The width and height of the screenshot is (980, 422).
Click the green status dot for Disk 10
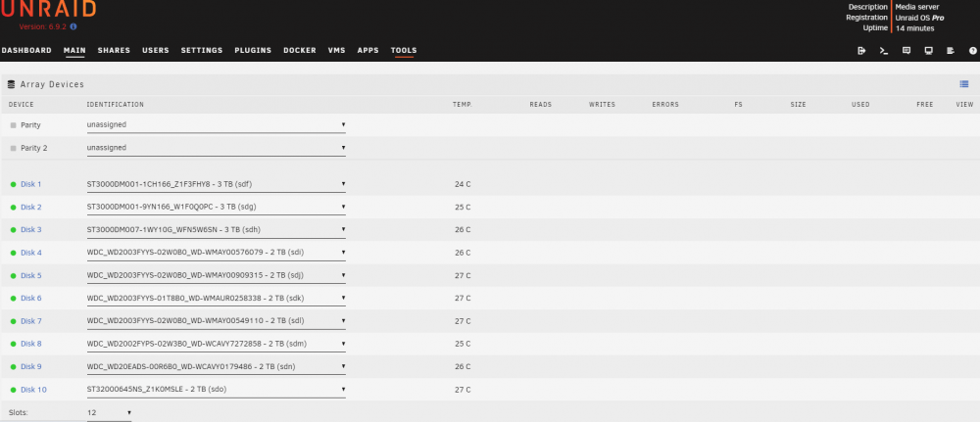[x=13, y=390]
